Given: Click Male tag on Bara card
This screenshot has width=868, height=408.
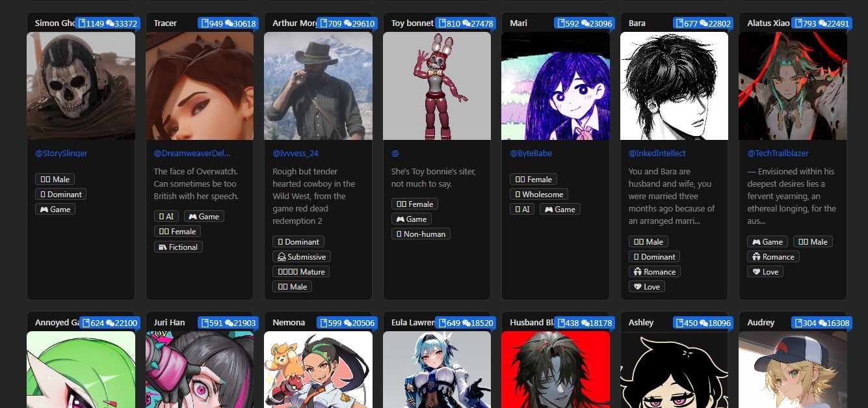Looking at the screenshot, I should tap(648, 241).
